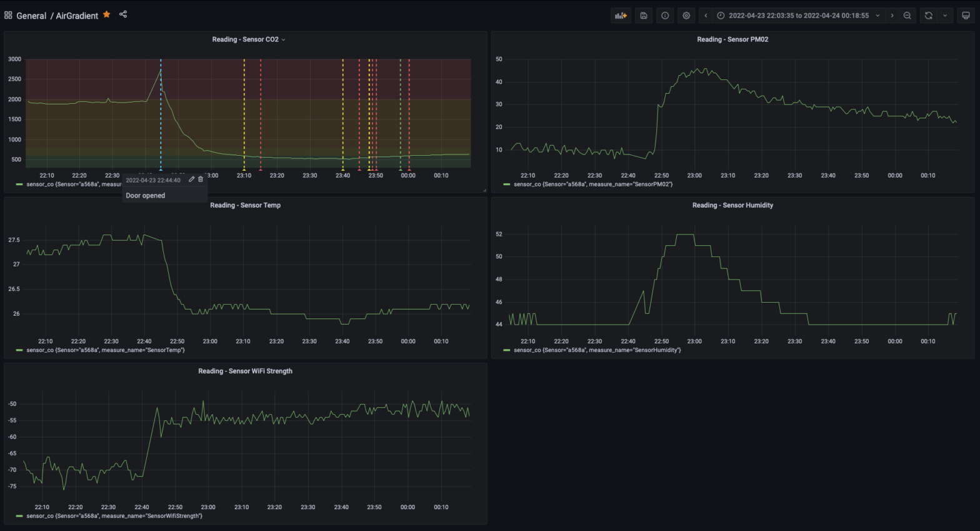Open dashboard settings gear

click(686, 16)
